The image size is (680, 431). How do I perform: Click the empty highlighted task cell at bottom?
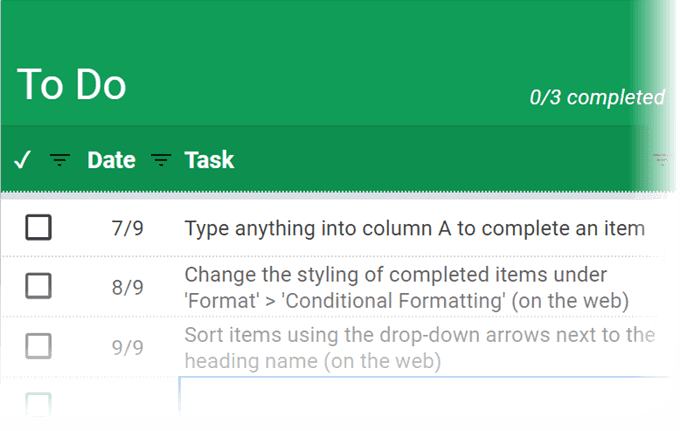pos(423,397)
